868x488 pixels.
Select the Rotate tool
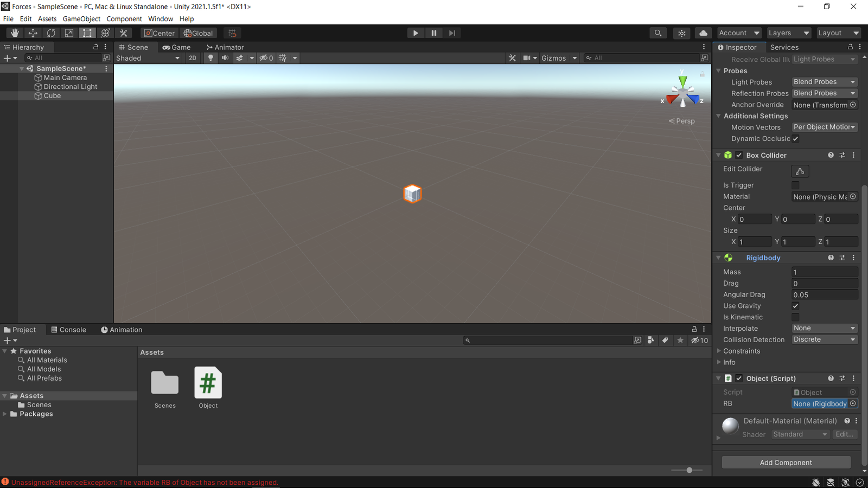[x=51, y=33]
